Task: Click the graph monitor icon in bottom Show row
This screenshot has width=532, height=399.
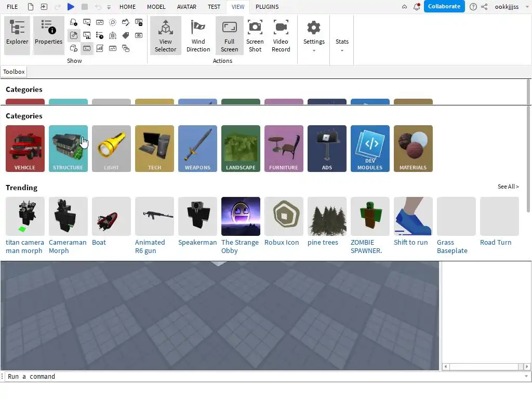Action: [113, 48]
